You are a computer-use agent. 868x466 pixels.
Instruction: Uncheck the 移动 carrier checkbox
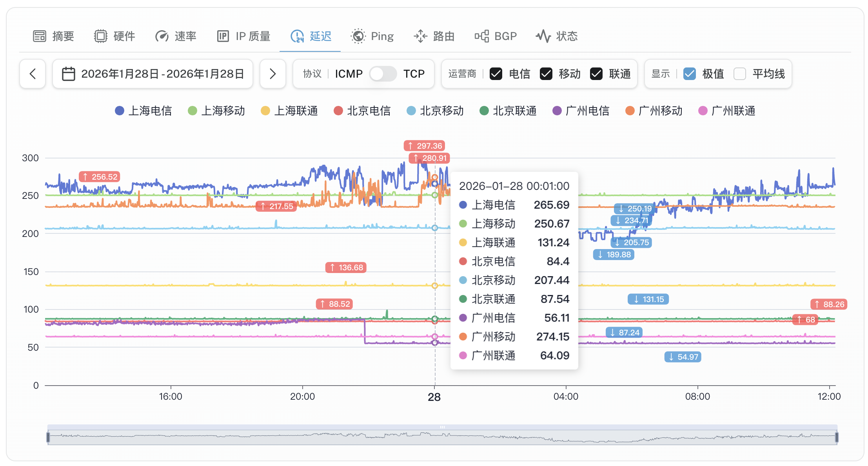(546, 74)
